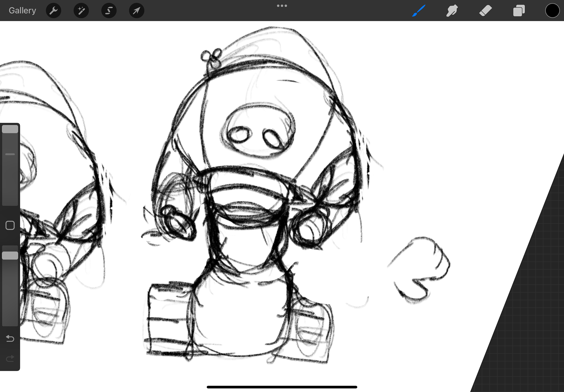Return to the Gallery
This screenshot has width=564, height=392.
[x=22, y=11]
